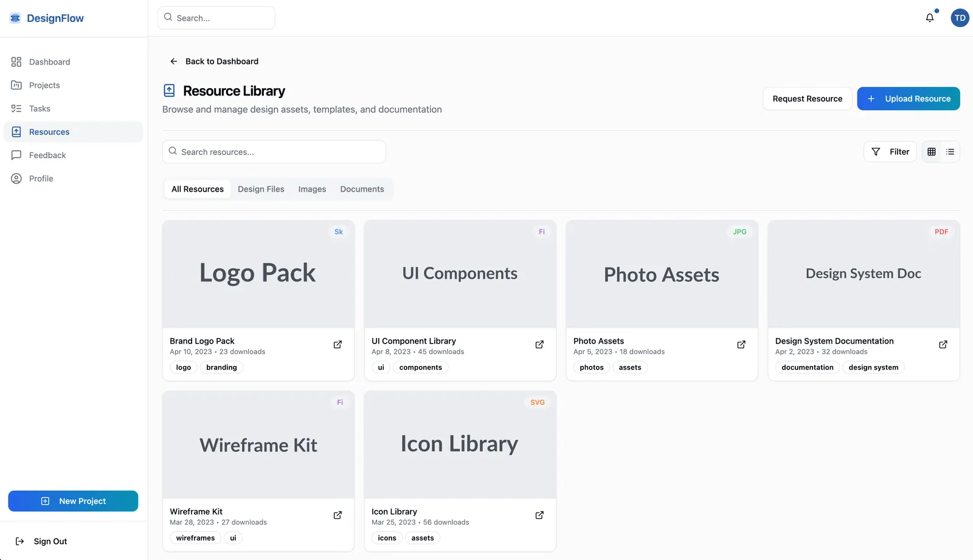Click the Dashboard sidebar icon
973x560 pixels.
point(16,62)
